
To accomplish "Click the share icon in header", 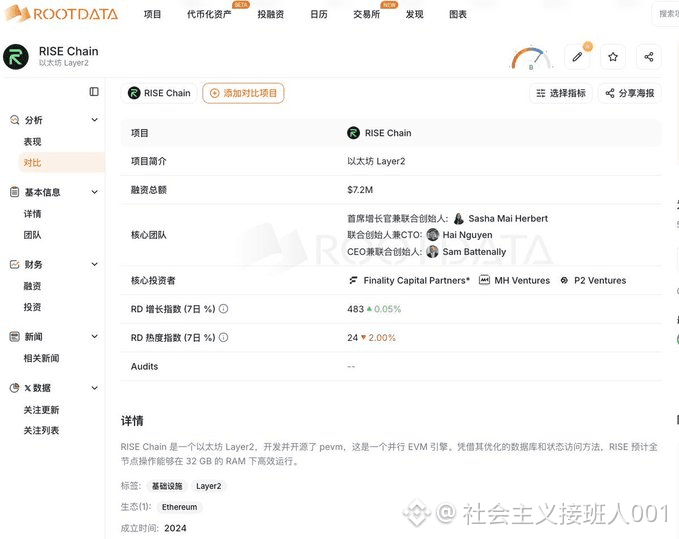I will (649, 57).
